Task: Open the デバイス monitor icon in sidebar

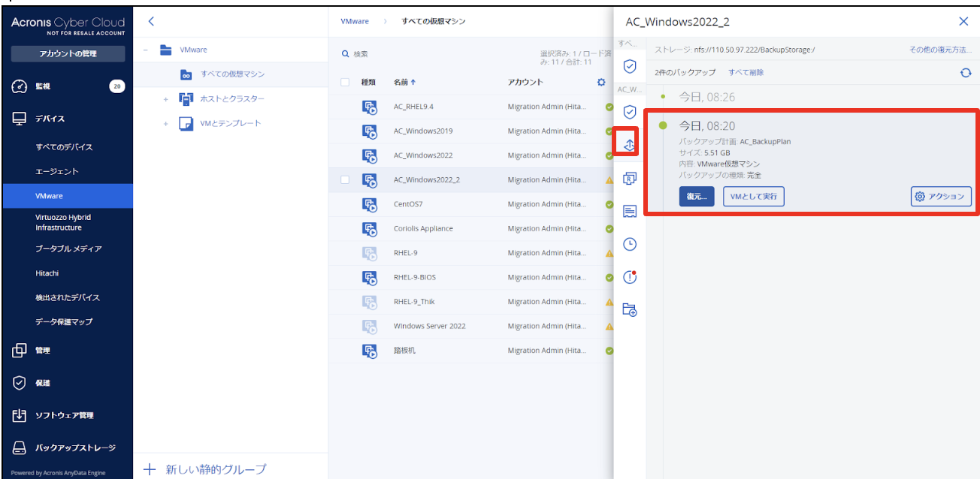Action: (x=20, y=119)
